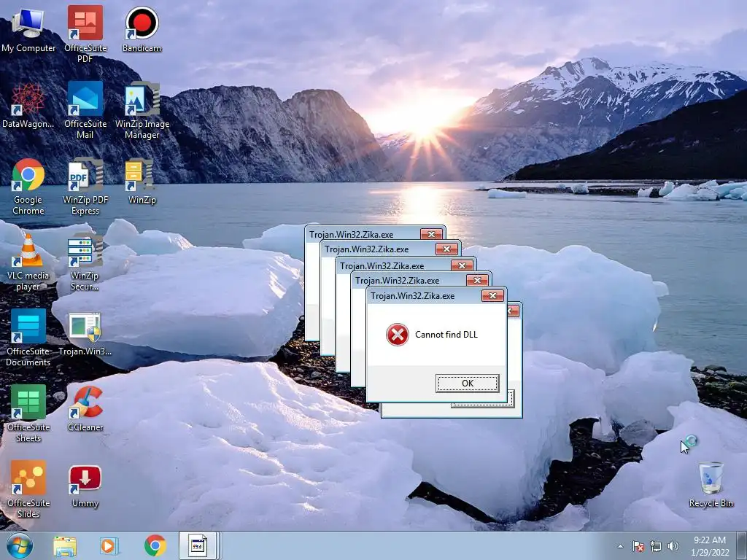Click the WinZip desktop shortcut
Screen dimensions: 747x560
(x=142, y=181)
